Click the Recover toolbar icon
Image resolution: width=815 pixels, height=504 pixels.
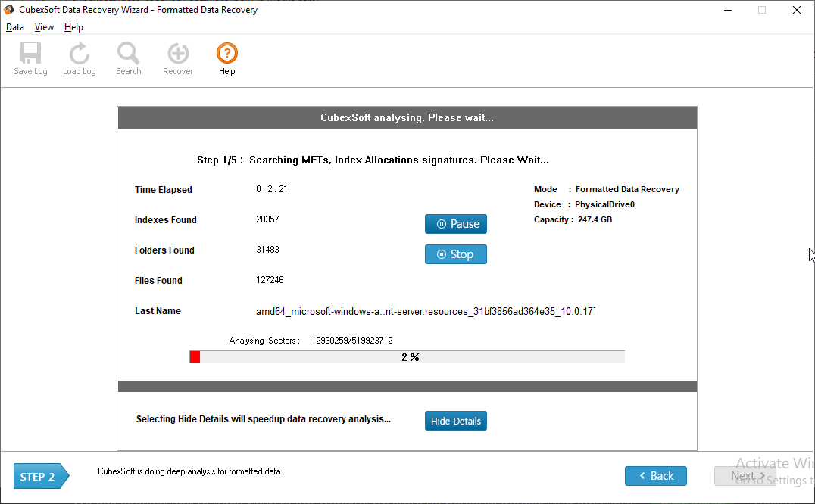(178, 54)
